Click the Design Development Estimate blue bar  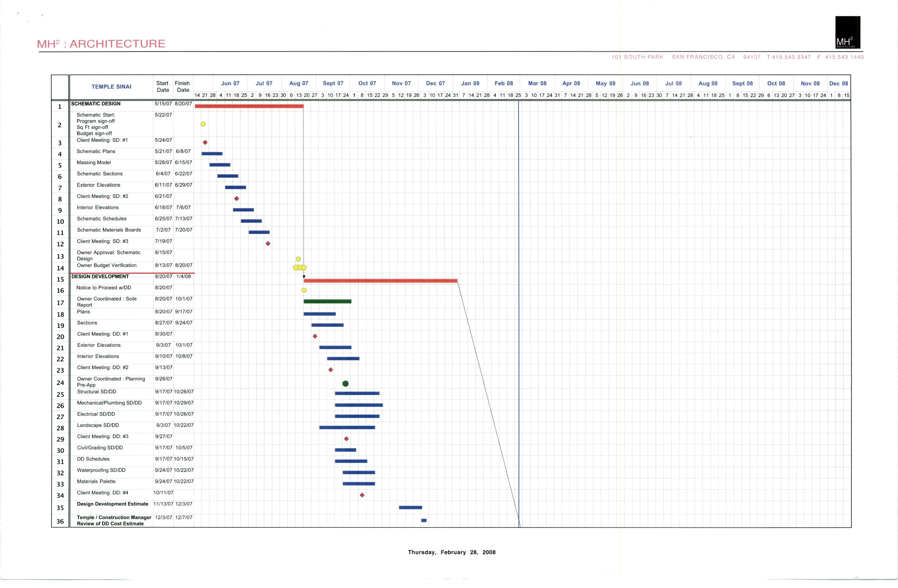tap(411, 508)
